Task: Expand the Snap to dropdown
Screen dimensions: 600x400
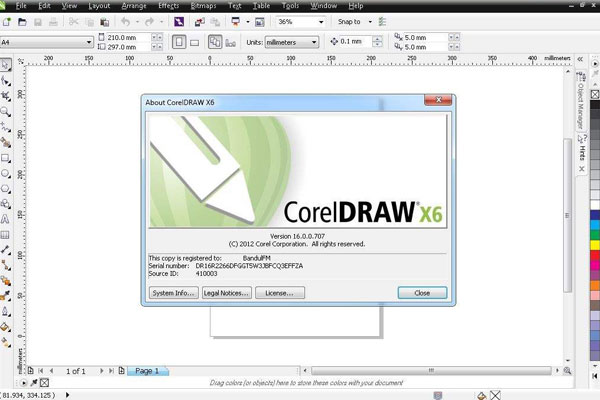Action: coord(370,22)
